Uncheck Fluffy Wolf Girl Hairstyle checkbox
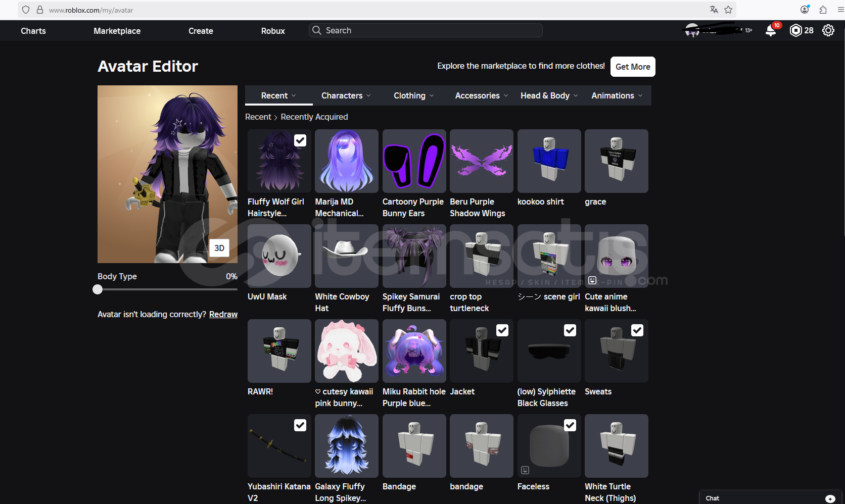The image size is (845, 504). (300, 140)
